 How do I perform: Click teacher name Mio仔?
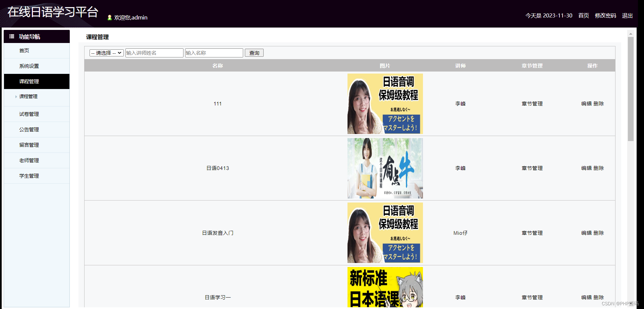click(461, 233)
